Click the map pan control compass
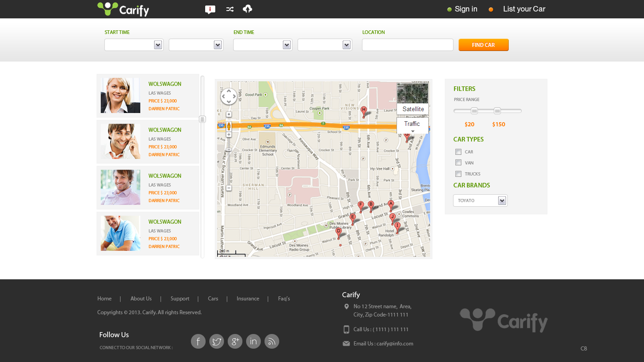 pos(229,96)
